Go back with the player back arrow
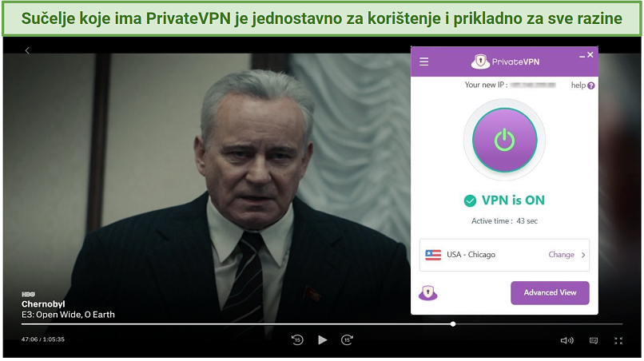The image size is (644, 361). click(x=27, y=50)
